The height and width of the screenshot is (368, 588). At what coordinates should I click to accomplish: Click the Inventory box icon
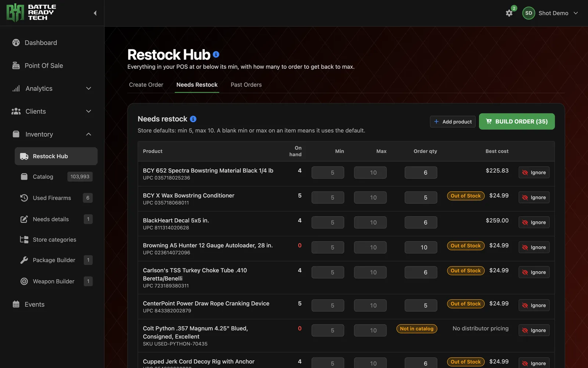pos(16,134)
